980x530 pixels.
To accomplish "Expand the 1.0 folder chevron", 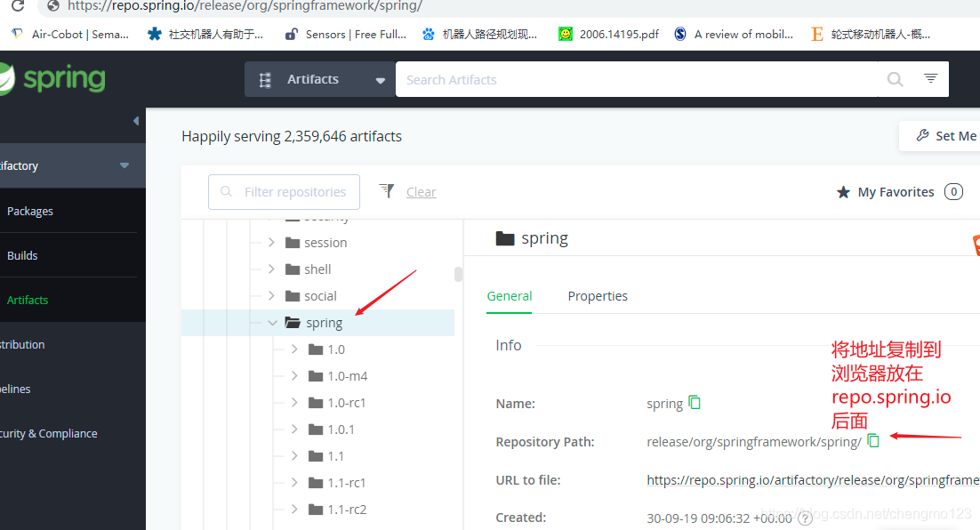I will click(x=294, y=349).
